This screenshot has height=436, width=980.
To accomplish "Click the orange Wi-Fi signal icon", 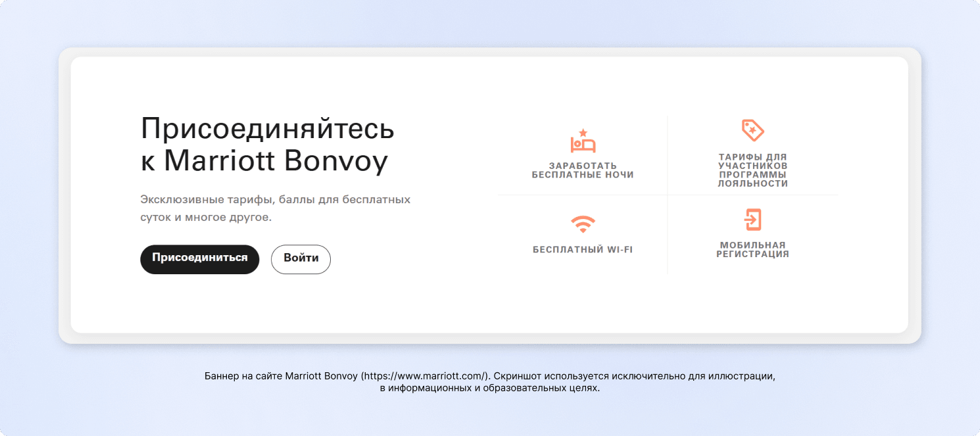I will [583, 224].
